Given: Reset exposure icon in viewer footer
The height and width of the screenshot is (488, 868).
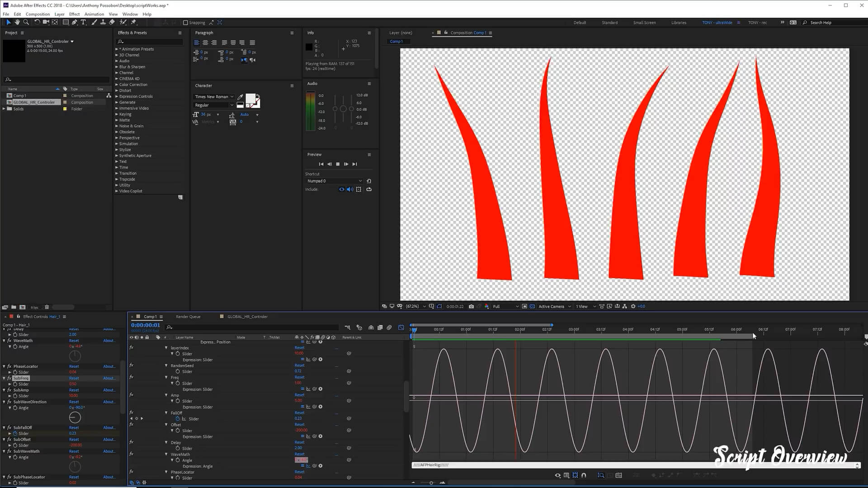Looking at the screenshot, I should click(x=633, y=306).
